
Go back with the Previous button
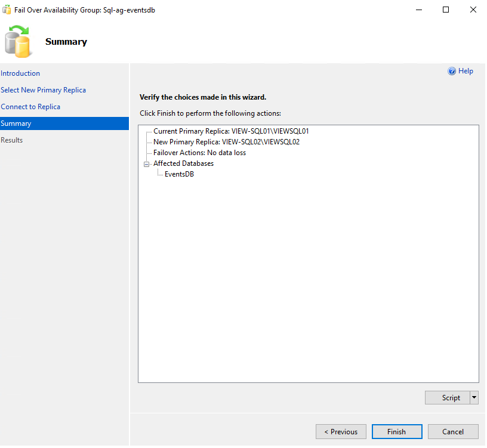(341, 432)
